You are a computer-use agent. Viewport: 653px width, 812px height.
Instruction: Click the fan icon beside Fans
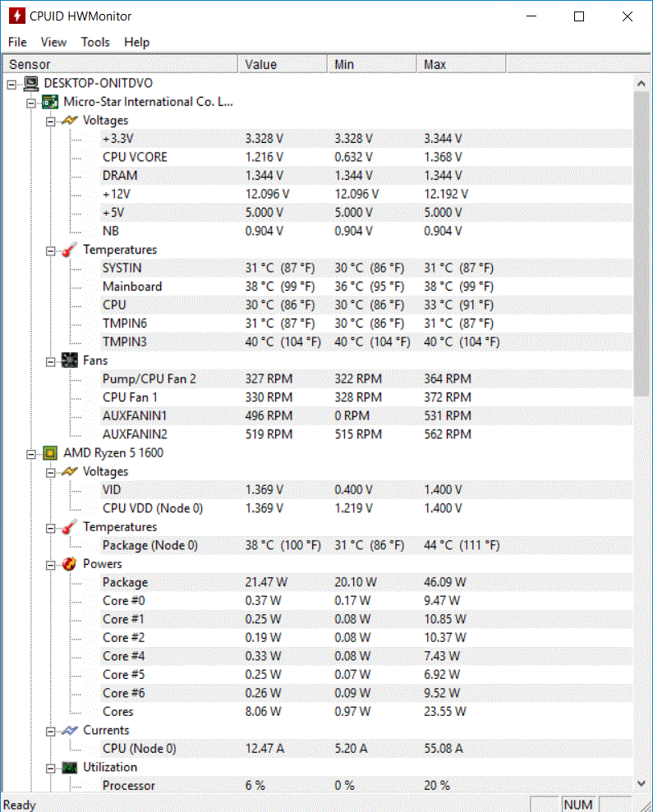click(x=70, y=360)
